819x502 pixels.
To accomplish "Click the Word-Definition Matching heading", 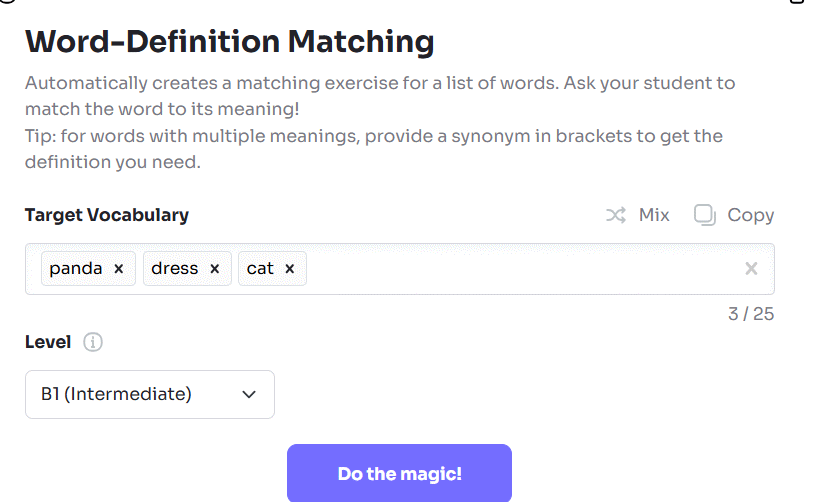I will click(230, 41).
